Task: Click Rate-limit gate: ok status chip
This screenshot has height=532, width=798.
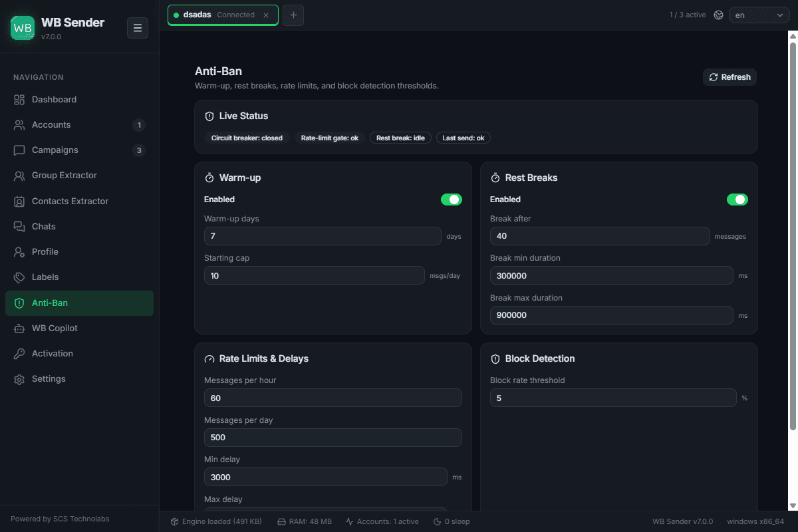Action: (x=329, y=138)
